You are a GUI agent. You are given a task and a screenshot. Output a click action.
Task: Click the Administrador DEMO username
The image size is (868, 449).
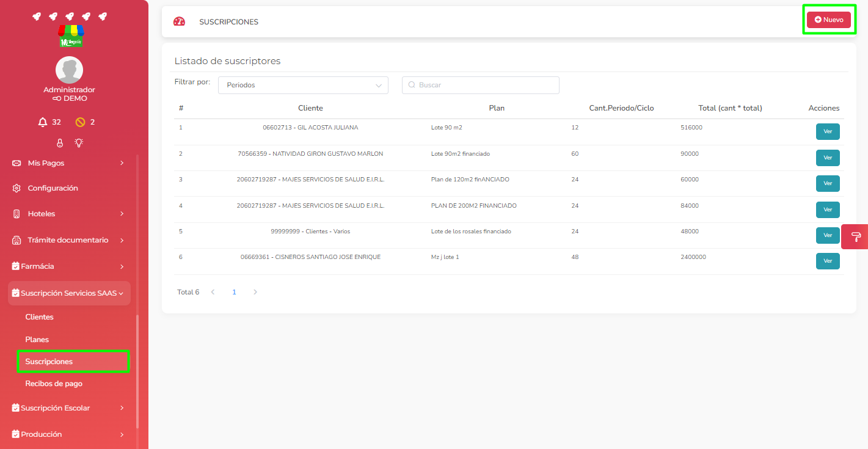(69, 94)
